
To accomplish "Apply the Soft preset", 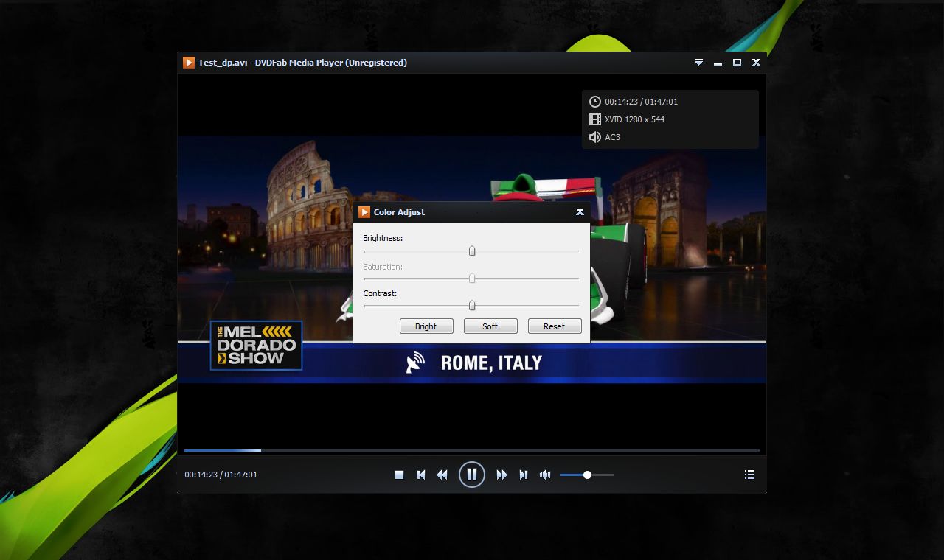I will (x=490, y=326).
